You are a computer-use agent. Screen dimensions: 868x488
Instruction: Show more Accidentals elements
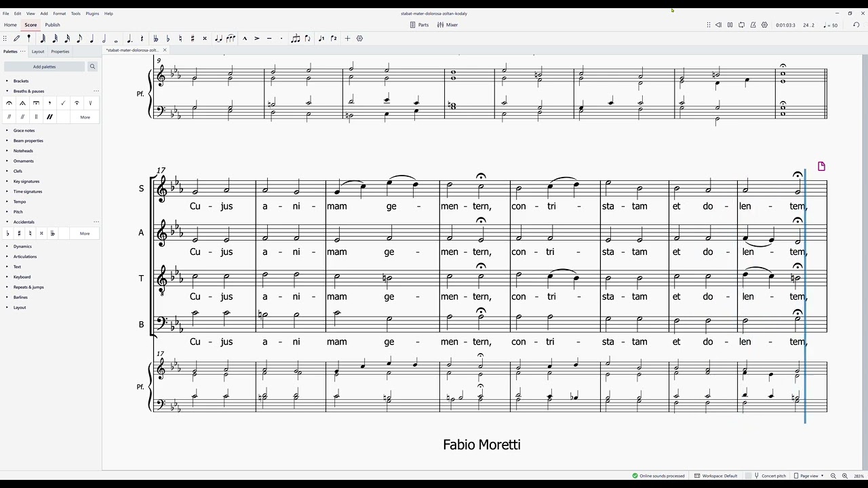coord(85,233)
